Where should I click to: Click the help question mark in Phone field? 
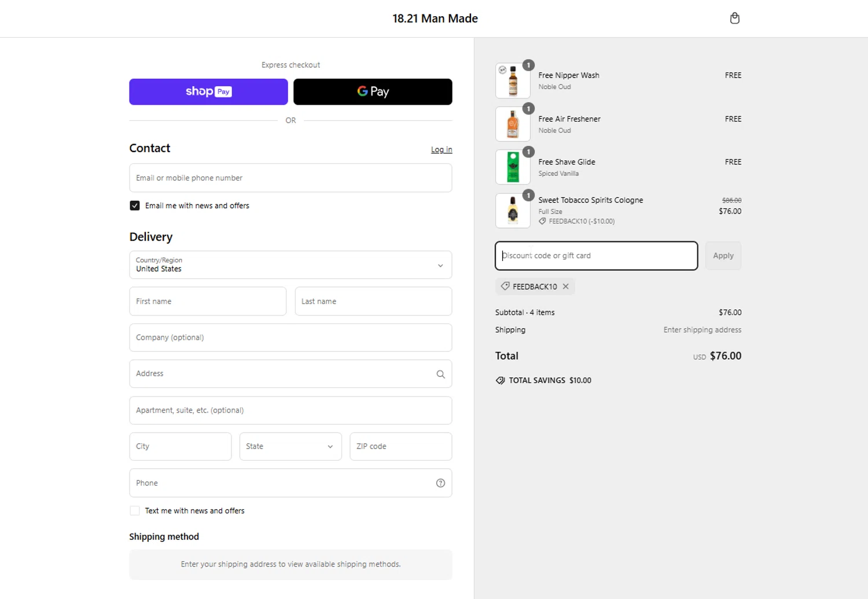point(440,483)
